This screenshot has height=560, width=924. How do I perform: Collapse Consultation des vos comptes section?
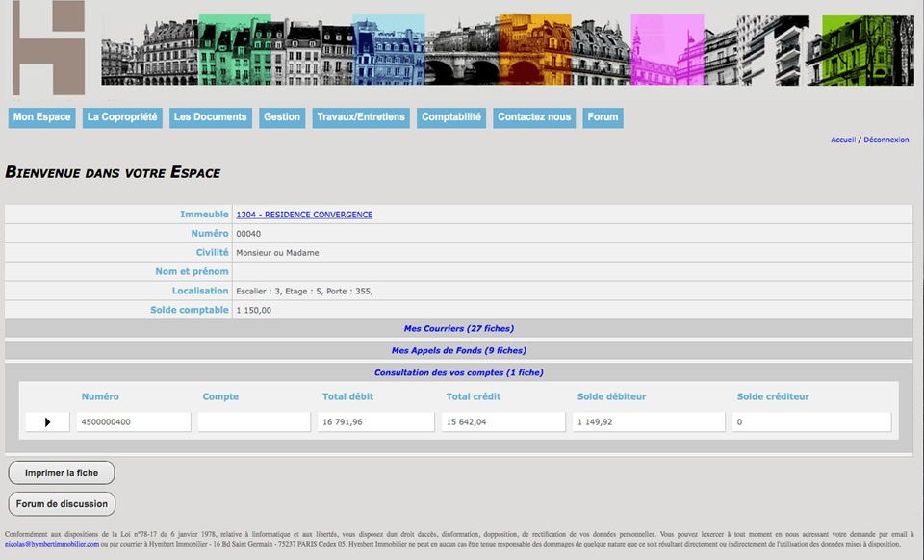pos(458,372)
